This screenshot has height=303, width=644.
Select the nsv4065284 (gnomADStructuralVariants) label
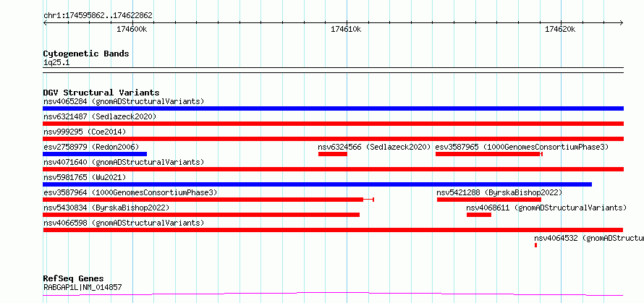click(x=124, y=101)
